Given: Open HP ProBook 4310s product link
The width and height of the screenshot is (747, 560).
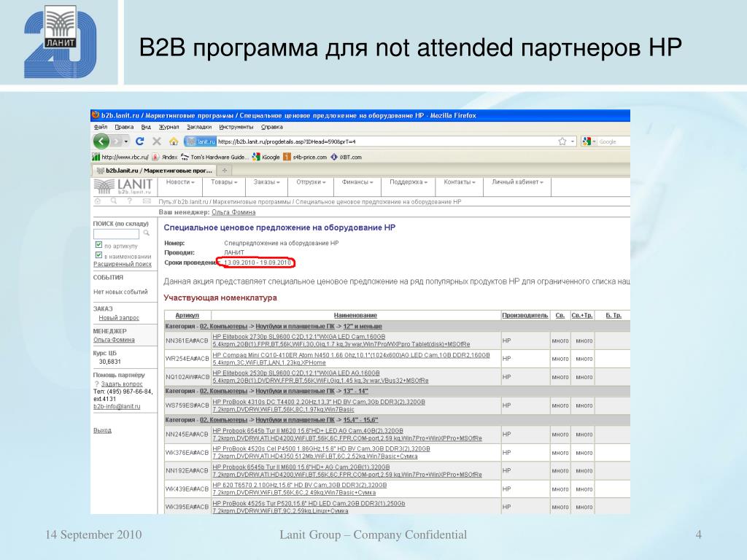Looking at the screenshot, I should point(319,405).
